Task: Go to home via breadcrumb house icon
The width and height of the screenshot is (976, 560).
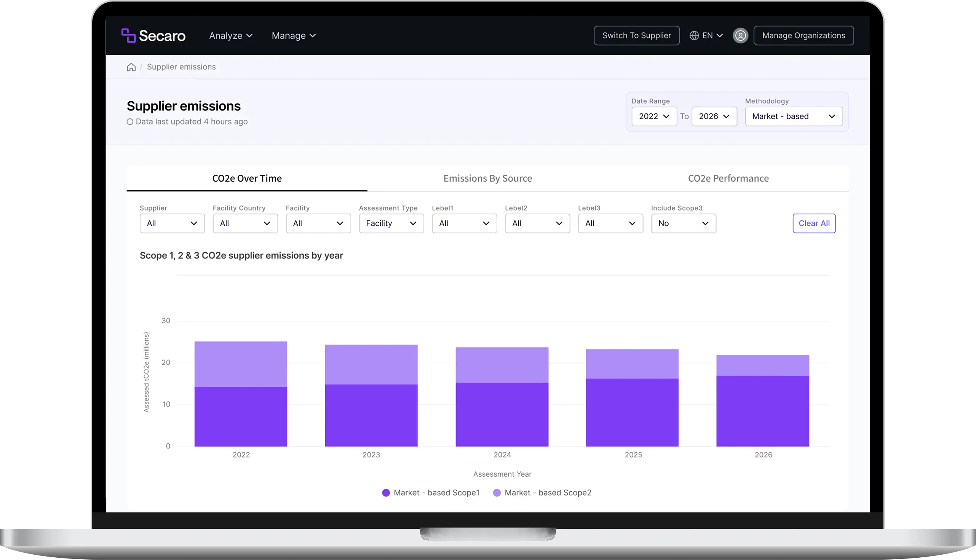Action: 131,67
